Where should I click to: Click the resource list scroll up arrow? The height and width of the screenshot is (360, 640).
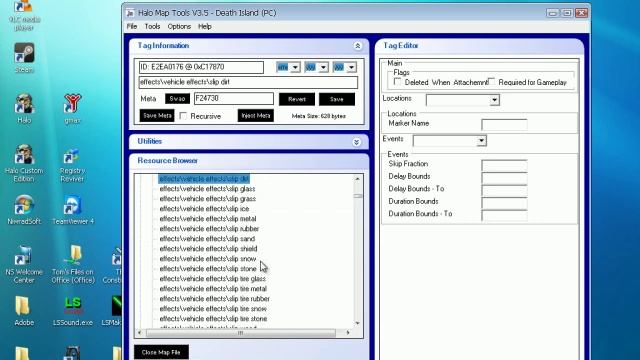[358, 179]
